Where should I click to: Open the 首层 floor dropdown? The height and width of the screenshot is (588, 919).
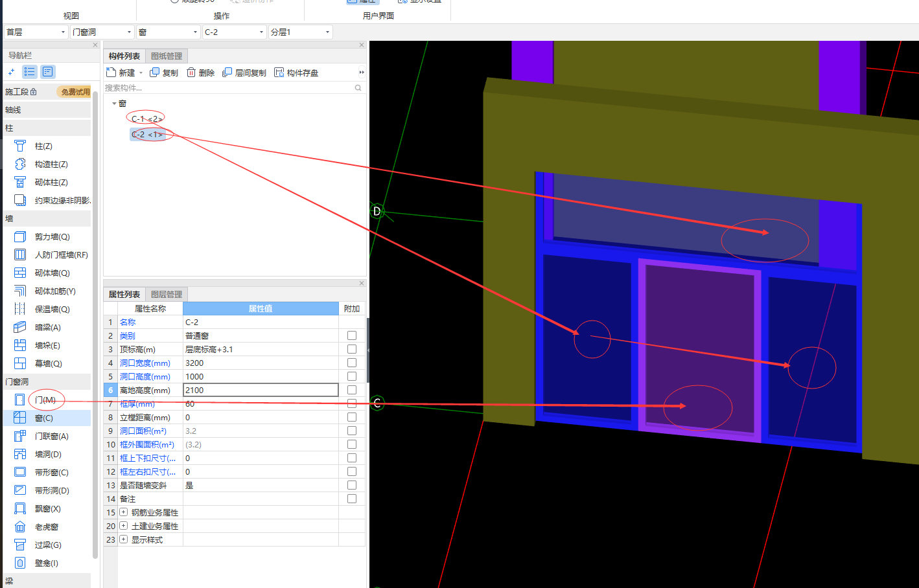coord(36,32)
